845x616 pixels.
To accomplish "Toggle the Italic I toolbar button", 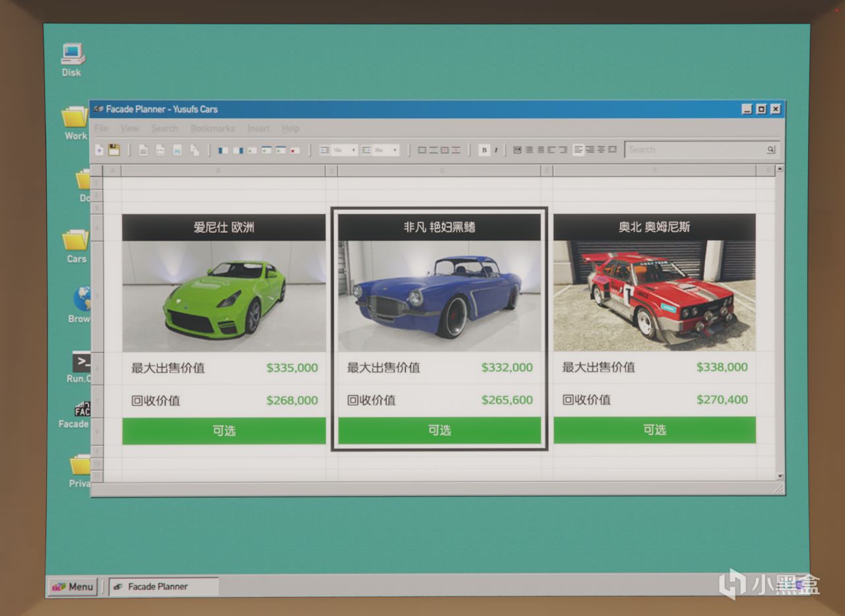I will point(496,150).
